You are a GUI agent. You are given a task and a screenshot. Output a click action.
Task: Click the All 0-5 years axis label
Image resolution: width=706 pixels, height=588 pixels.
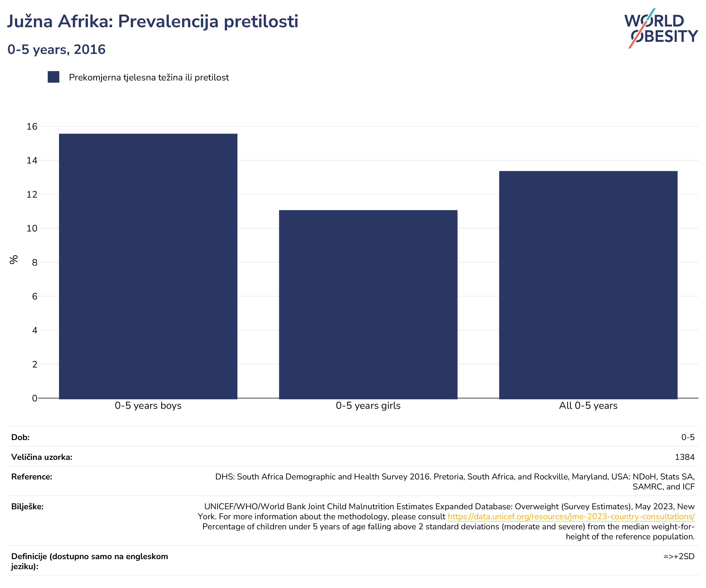pyautogui.click(x=588, y=406)
